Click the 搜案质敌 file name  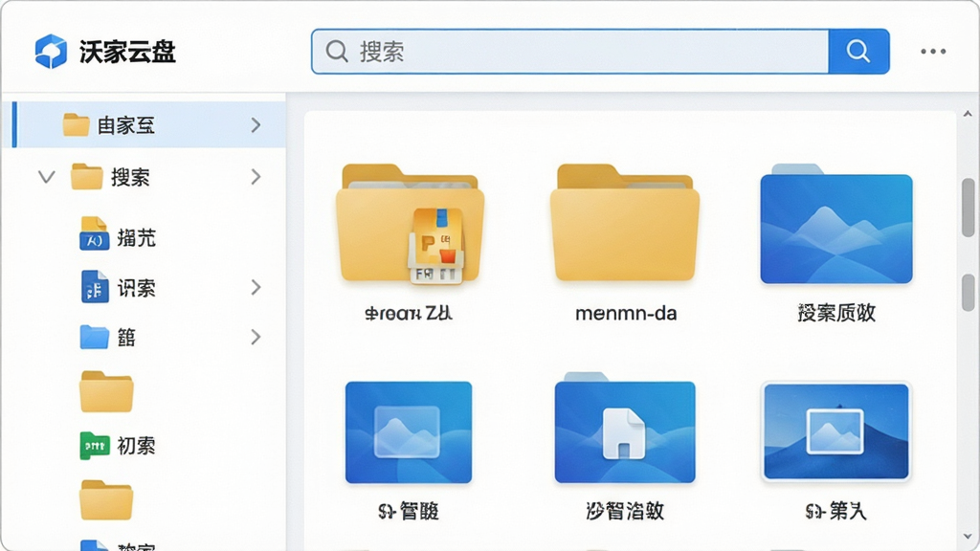pos(836,313)
